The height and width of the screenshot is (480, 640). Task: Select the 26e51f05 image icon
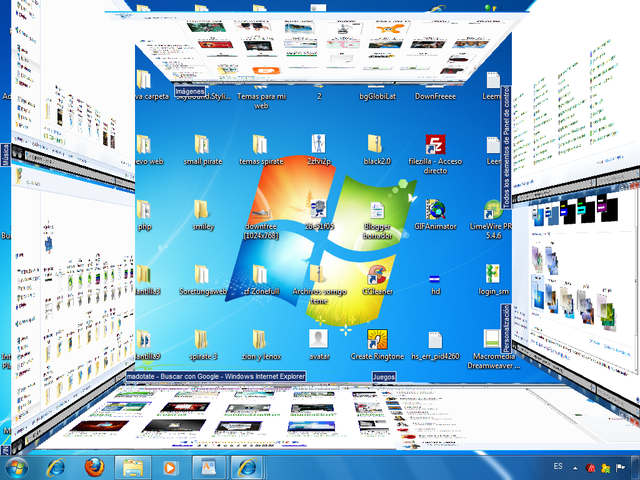[319, 215]
